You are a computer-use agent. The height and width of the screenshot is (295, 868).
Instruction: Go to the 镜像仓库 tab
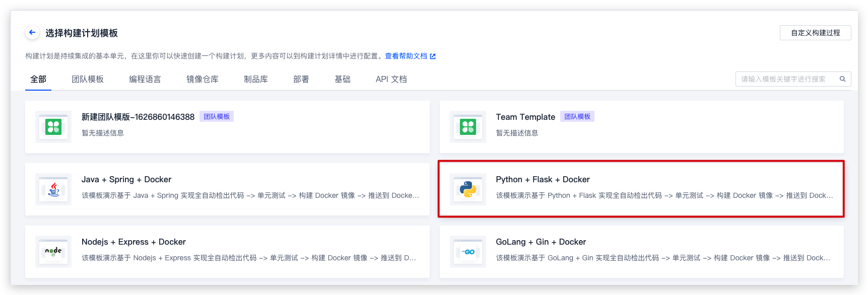click(x=203, y=79)
